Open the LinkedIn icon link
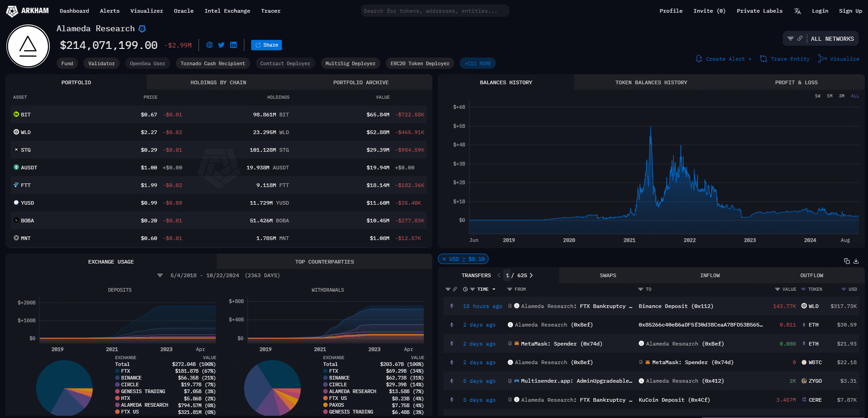The height and width of the screenshot is (418, 868). 233,45
